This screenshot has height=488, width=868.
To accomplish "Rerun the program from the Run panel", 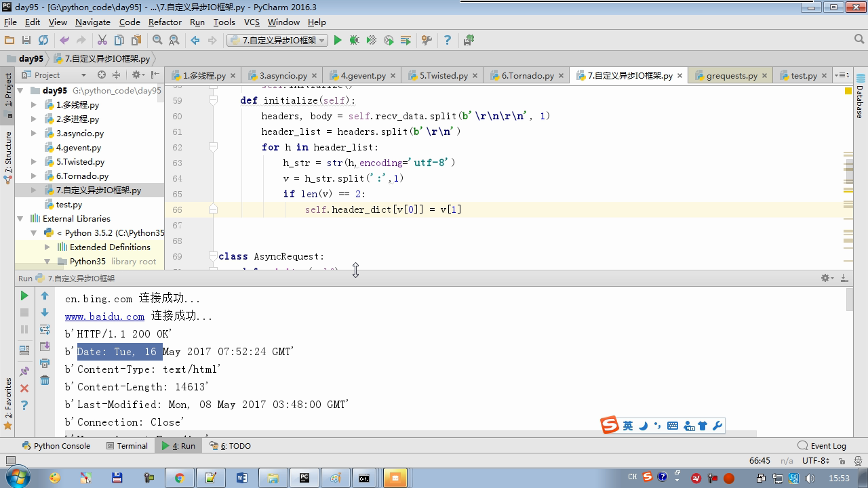I will (24, 296).
